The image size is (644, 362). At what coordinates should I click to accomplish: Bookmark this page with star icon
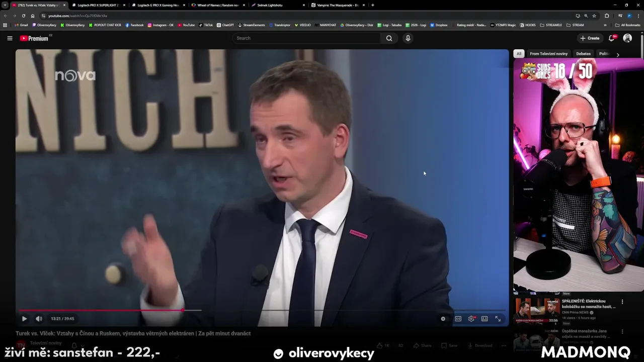point(594,16)
